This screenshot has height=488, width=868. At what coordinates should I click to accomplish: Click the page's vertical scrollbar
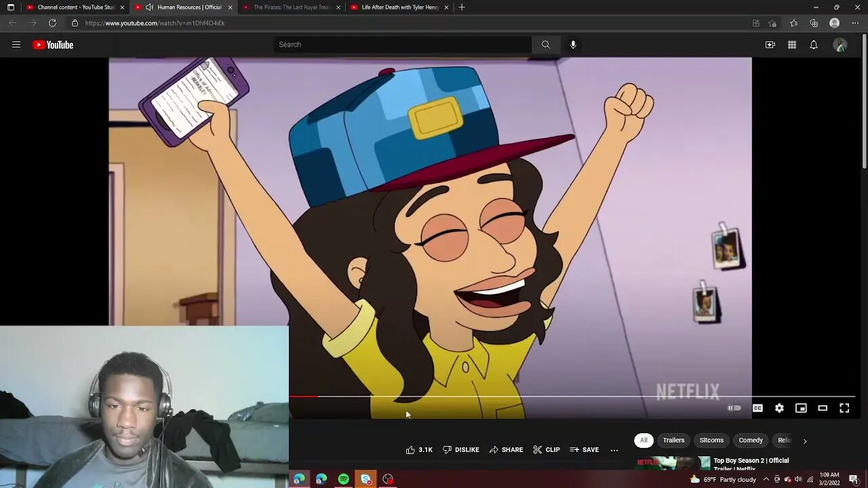(x=864, y=102)
